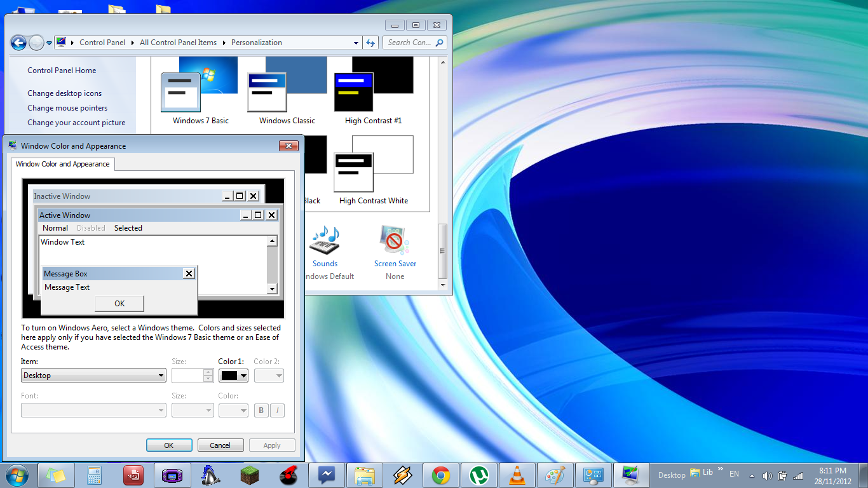
Task: Click Disabled in the preview menu
Action: pyautogui.click(x=91, y=228)
